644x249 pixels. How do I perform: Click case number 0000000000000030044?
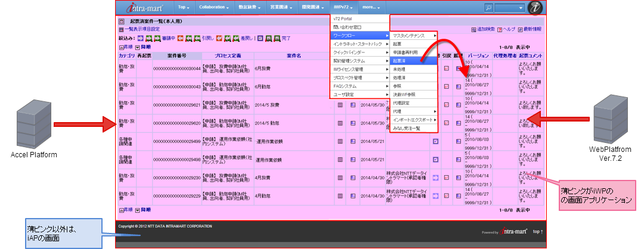(177, 69)
